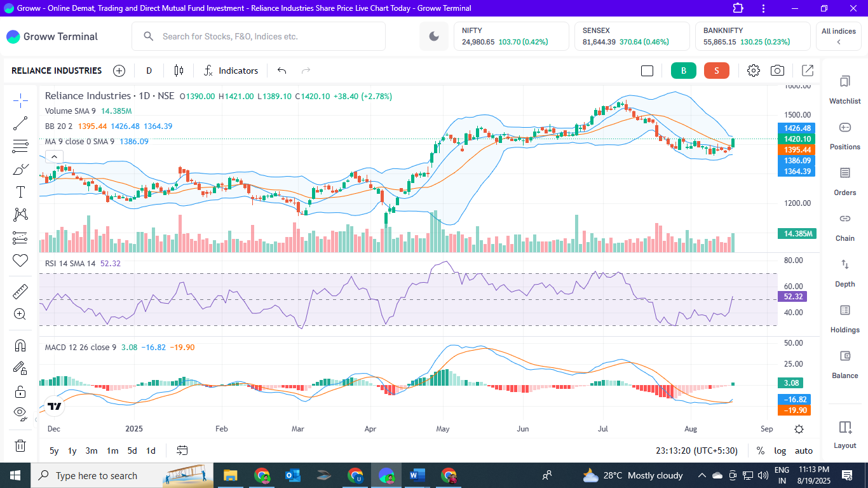
Task: Open the Measure ruler tool
Action: pyautogui.click(x=20, y=291)
